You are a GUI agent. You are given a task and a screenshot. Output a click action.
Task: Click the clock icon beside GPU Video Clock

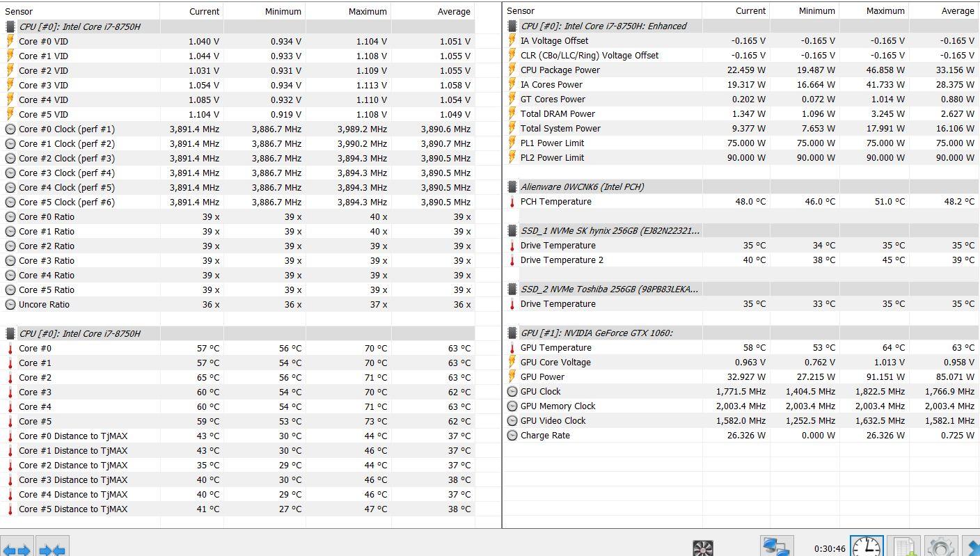[512, 420]
